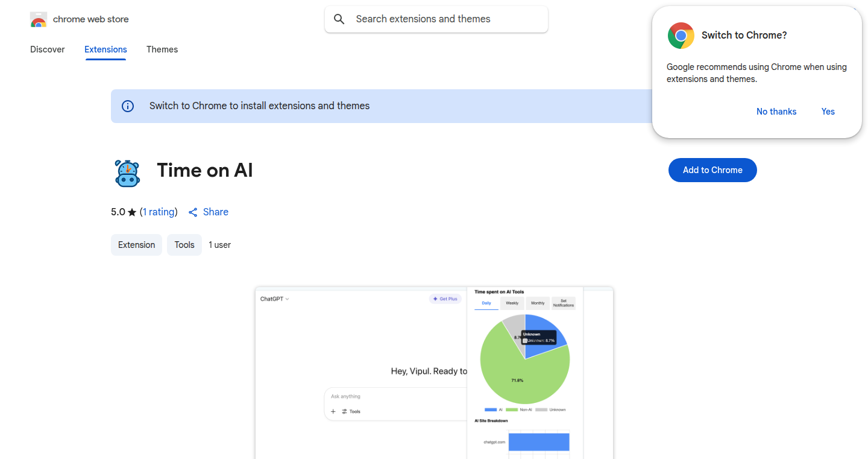This screenshot has width=868, height=459.
Task: Open the 1 rating link
Action: 159,212
